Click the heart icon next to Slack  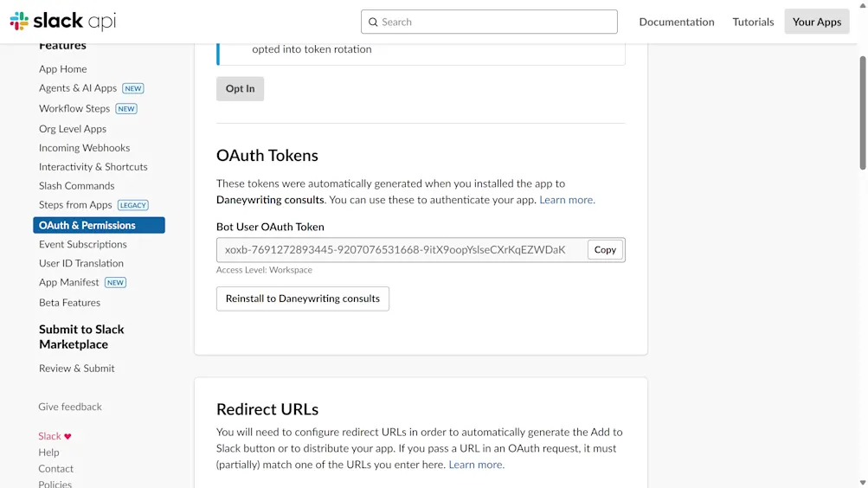click(x=68, y=437)
